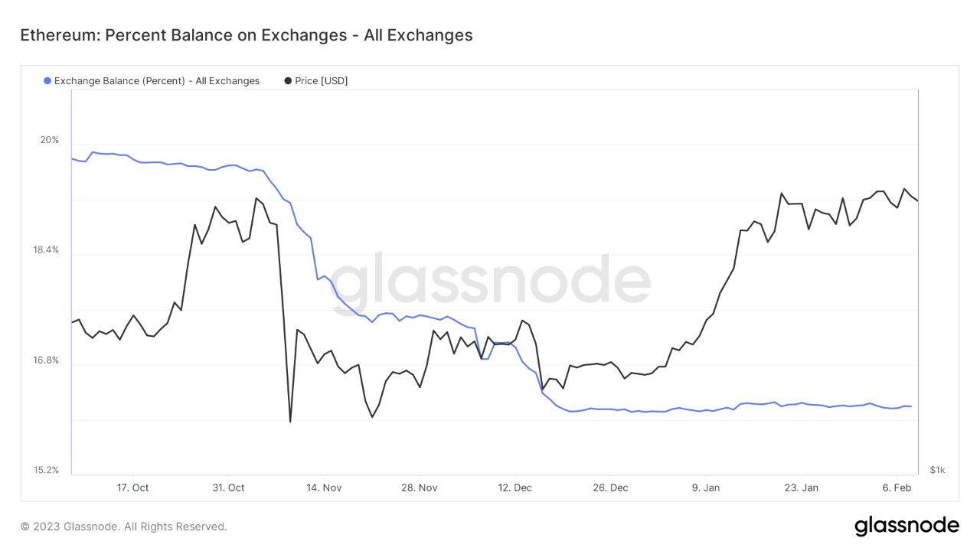The height and width of the screenshot is (551, 980).
Task: Click the $1k right axis label
Action: 938,470
